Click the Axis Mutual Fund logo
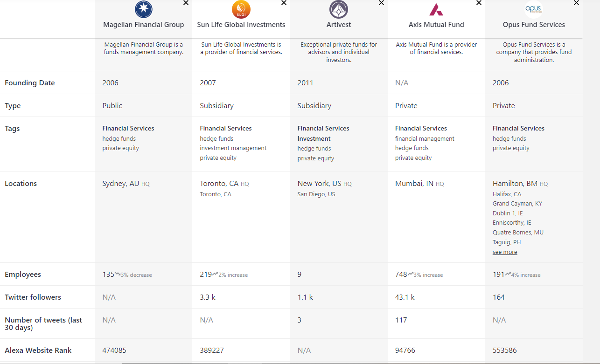This screenshot has width=600, height=364. 436,9
